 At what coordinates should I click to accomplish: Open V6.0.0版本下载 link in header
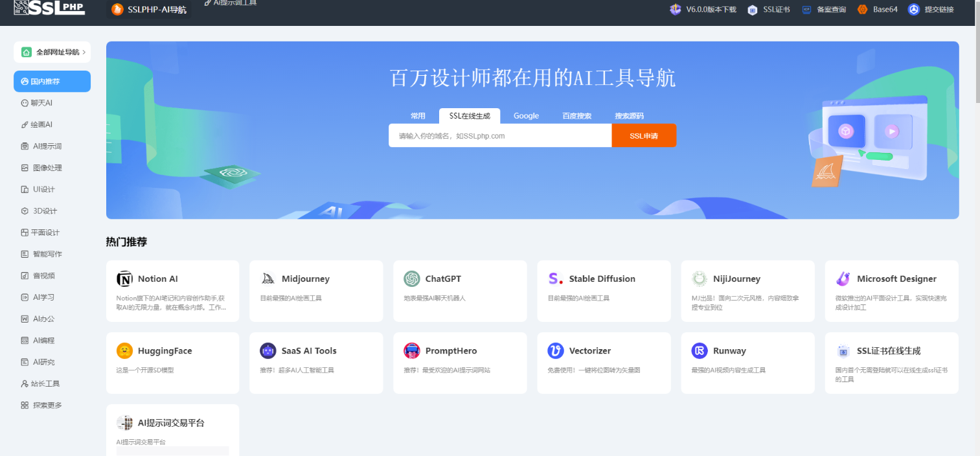703,10
